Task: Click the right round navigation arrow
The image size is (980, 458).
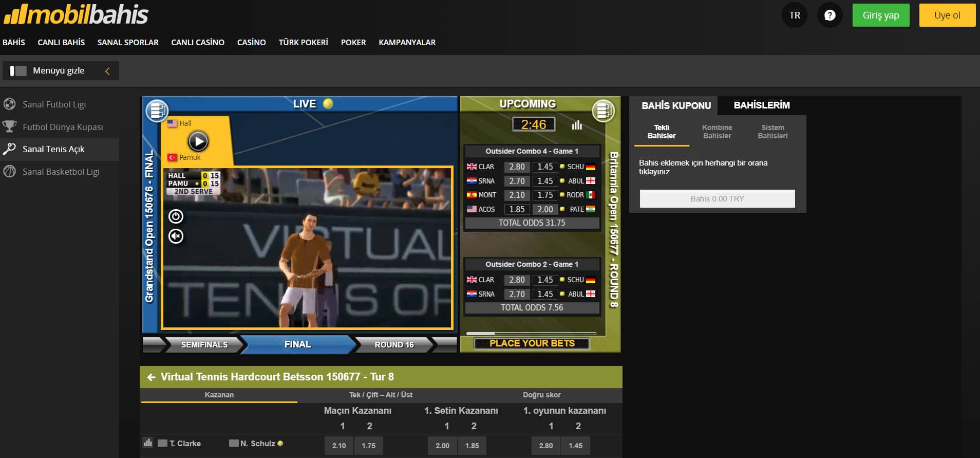Action: tap(444, 344)
